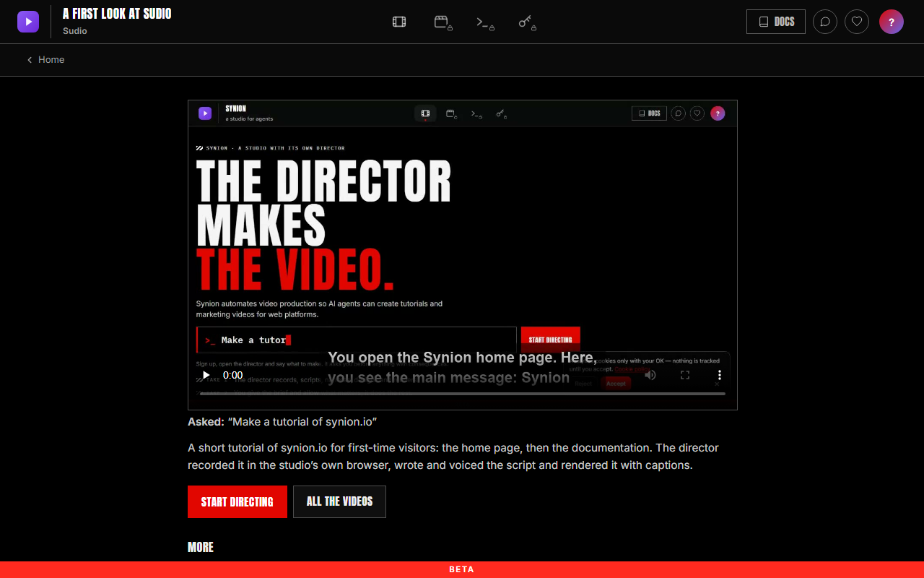This screenshot has width=924, height=578.
Task: Mute the video with the speaker icon
Action: pos(650,375)
